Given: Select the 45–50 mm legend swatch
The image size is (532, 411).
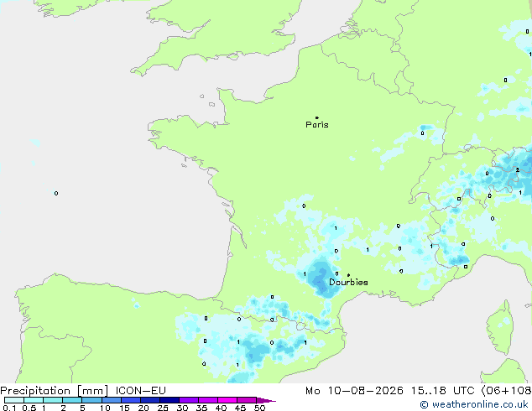Looking at the screenshot, I should 247,400.
